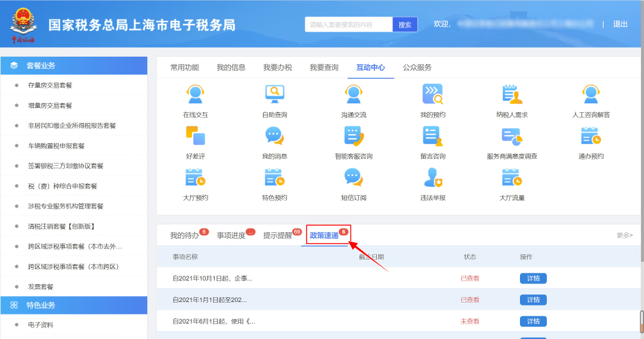Image resolution: width=644 pixels, height=339 pixels.
Task: Collapse the 套餐业务 sidebar section
Action: pos(74,66)
